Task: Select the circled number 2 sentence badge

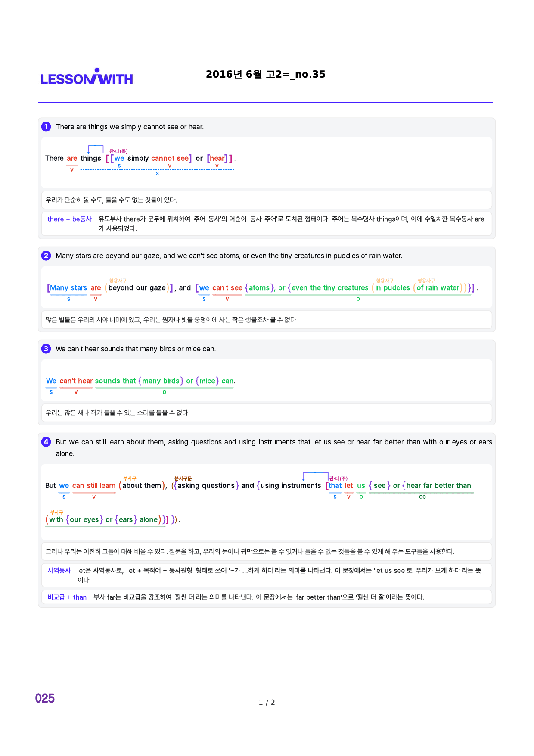Action: (46, 256)
